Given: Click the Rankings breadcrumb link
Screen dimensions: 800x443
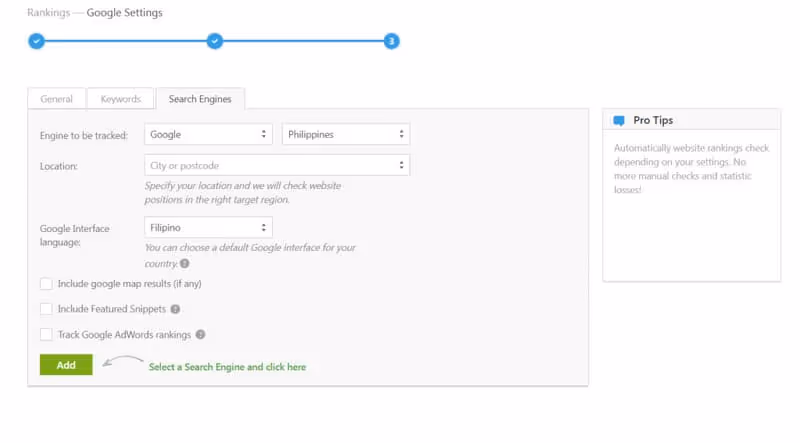Looking at the screenshot, I should click(48, 12).
